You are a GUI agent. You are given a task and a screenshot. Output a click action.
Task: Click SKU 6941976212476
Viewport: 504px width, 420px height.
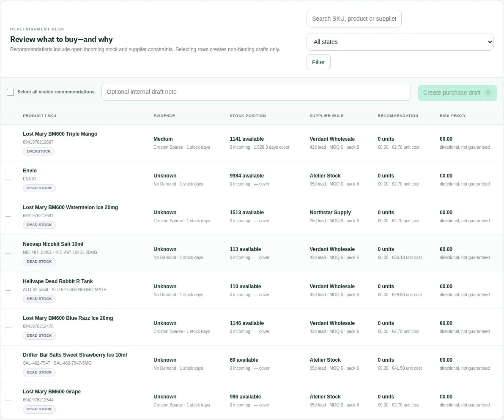[38, 327]
